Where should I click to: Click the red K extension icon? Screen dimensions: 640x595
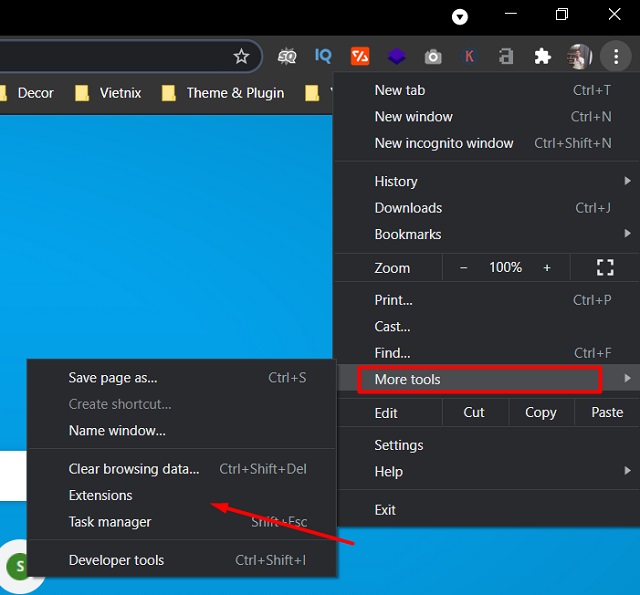coord(469,56)
